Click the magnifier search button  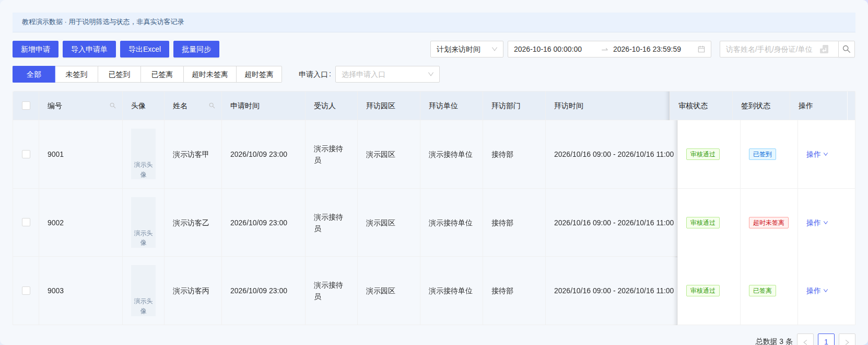847,49
